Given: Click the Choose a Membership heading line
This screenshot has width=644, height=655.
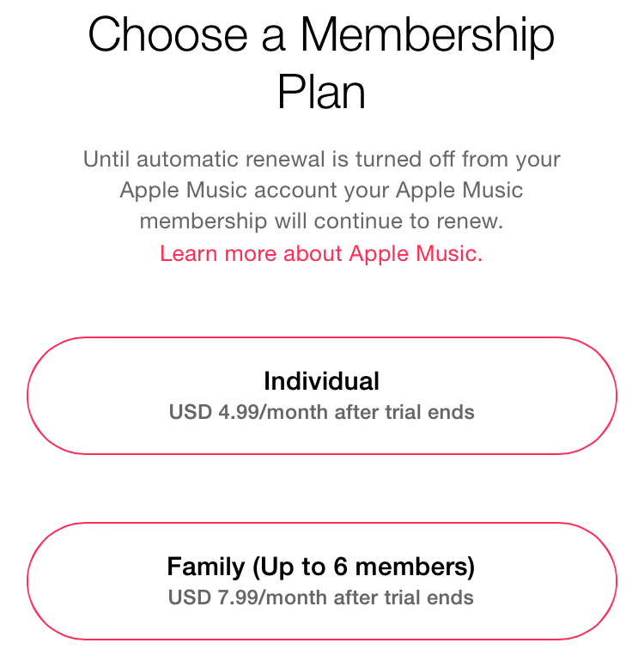Looking at the screenshot, I should point(321,36).
